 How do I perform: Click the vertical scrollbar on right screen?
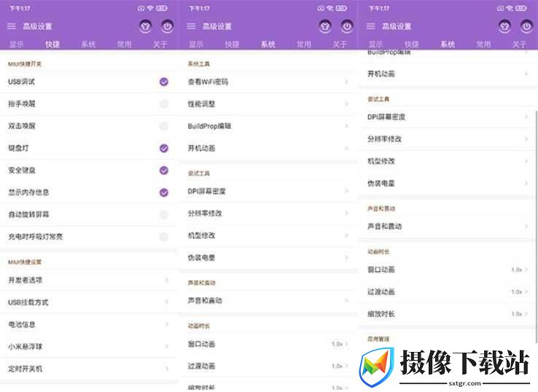click(537, 227)
